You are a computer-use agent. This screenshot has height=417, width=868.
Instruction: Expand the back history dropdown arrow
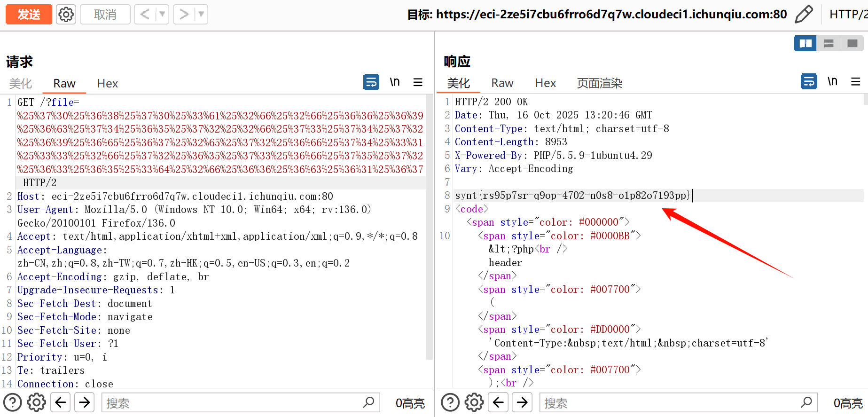click(162, 15)
